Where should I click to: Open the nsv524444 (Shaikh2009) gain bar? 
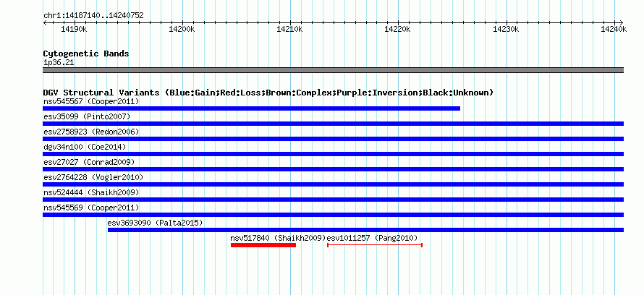pos(333,200)
